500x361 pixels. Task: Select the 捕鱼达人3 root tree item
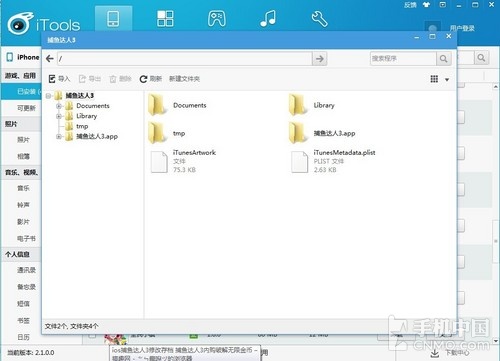(80, 96)
